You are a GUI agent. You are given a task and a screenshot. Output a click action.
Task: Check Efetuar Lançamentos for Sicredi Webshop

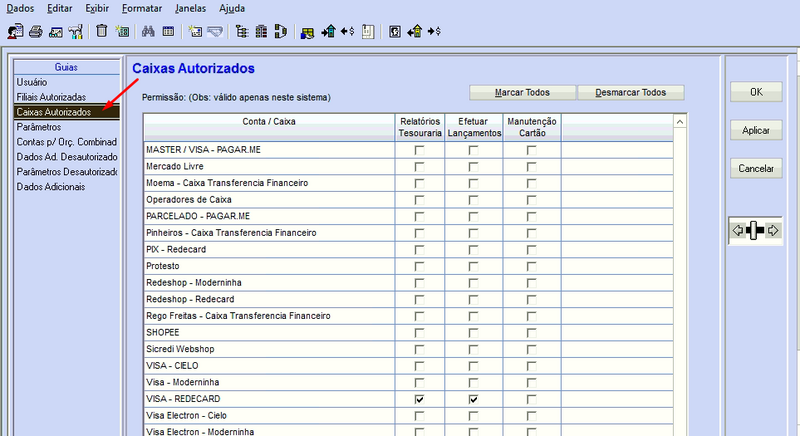(x=473, y=349)
